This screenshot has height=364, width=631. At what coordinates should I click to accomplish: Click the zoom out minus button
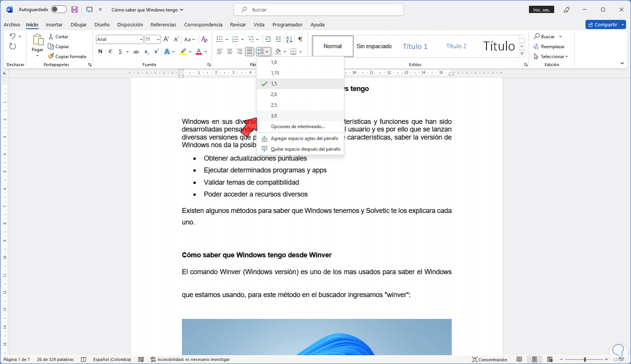coord(561,359)
